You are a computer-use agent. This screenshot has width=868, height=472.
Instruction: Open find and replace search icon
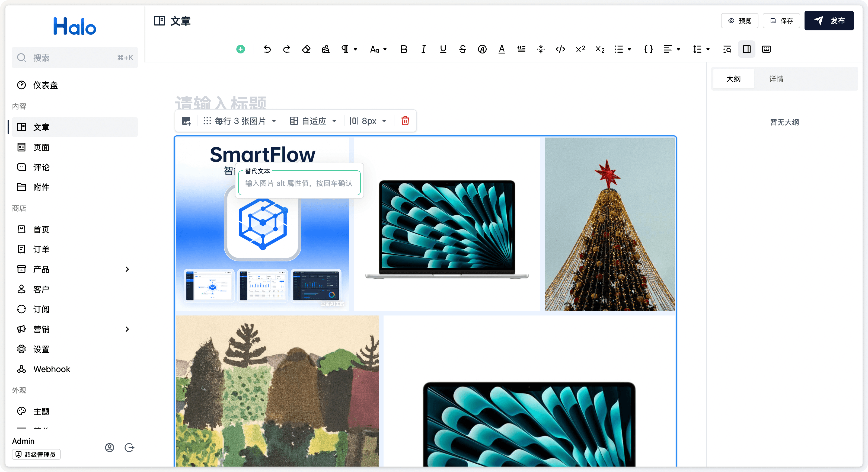(727, 49)
